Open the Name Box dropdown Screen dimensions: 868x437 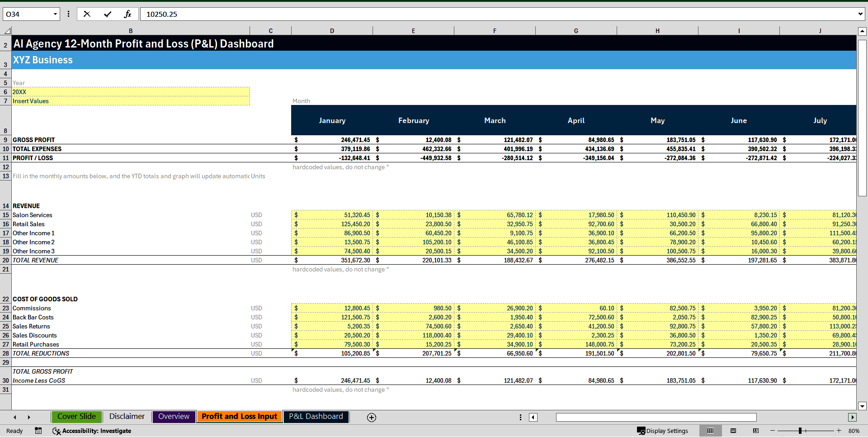point(55,14)
